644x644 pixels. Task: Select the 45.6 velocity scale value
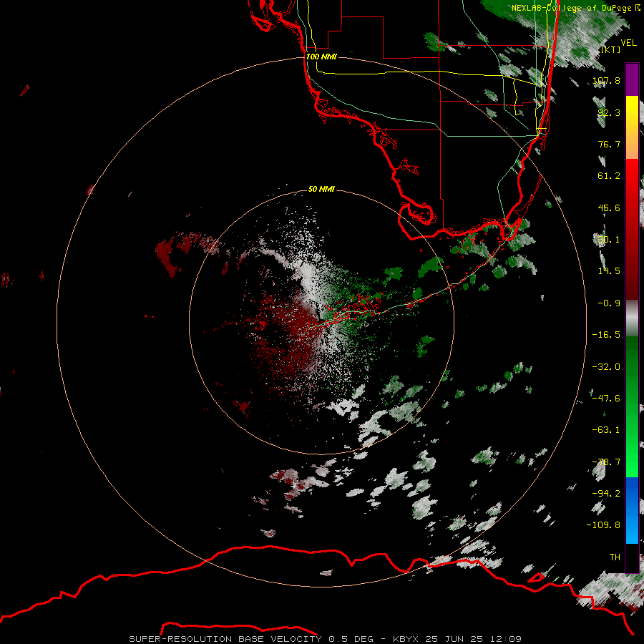point(609,208)
